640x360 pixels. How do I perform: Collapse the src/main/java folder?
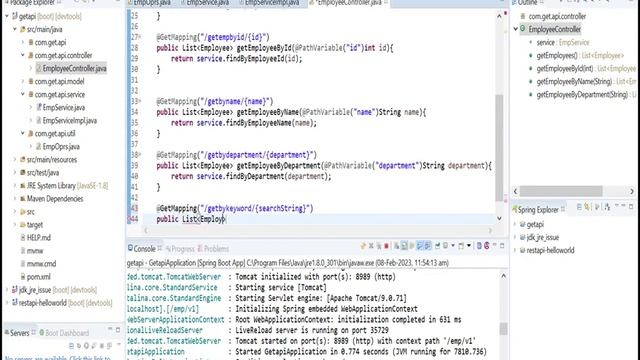(15, 29)
